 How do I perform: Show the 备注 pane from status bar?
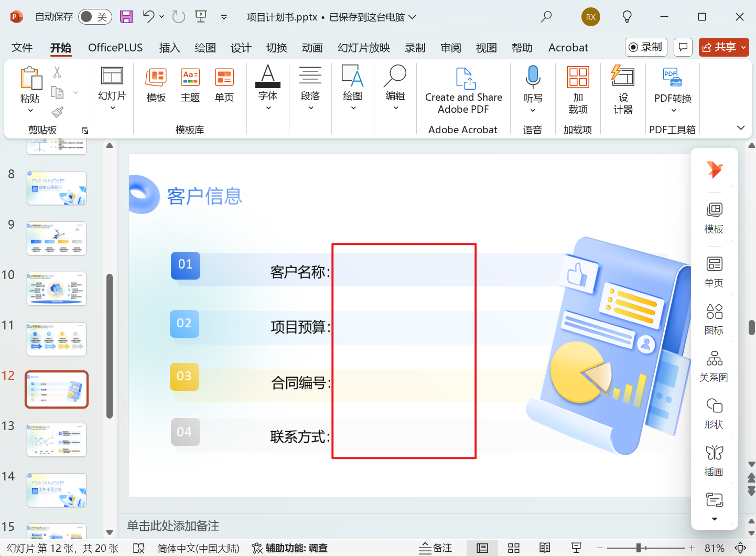pyautogui.click(x=436, y=547)
